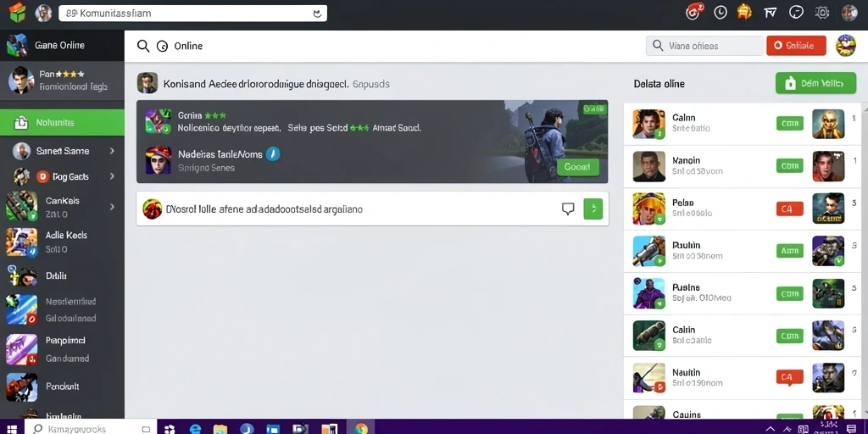Switch to Chrome in the taskbar
Image resolution: width=868 pixels, height=434 pixels.
(361, 428)
